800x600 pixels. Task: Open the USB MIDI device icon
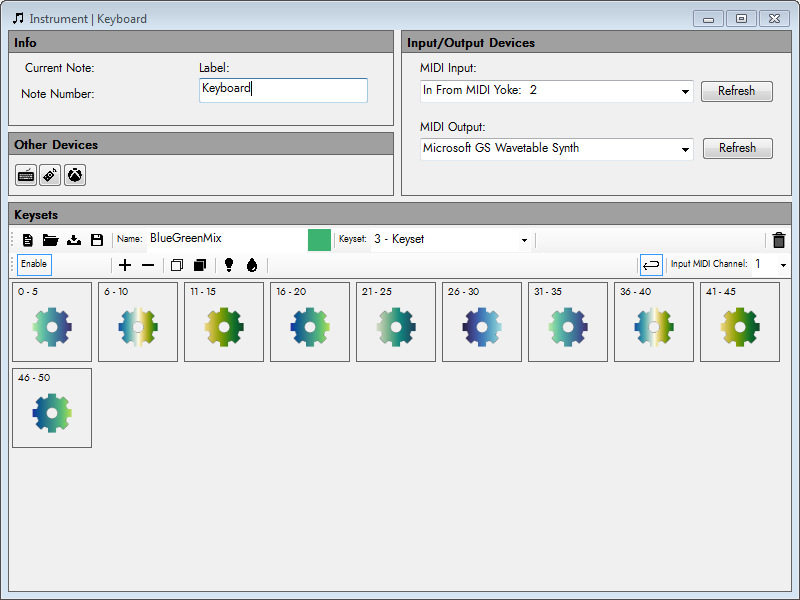[50, 176]
